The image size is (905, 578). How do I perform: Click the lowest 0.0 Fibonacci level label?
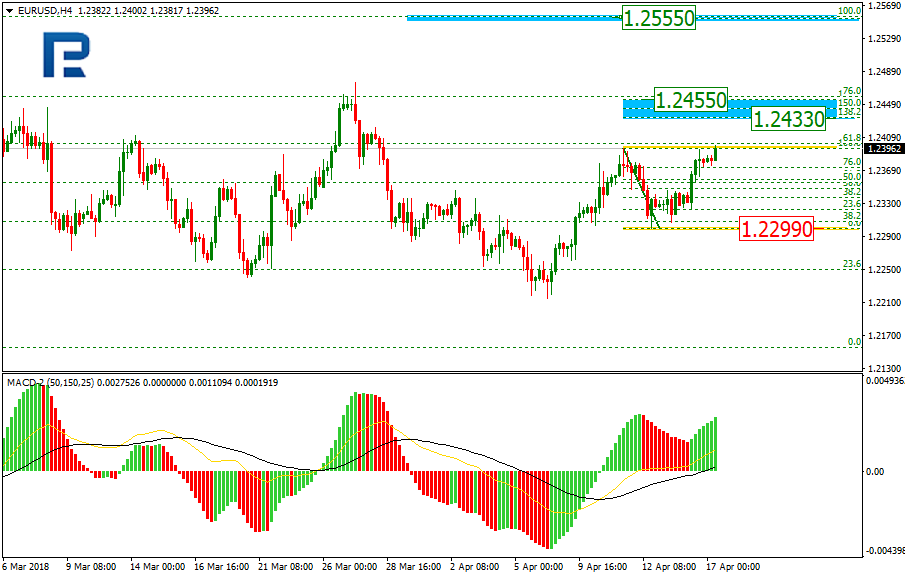pyautogui.click(x=854, y=341)
